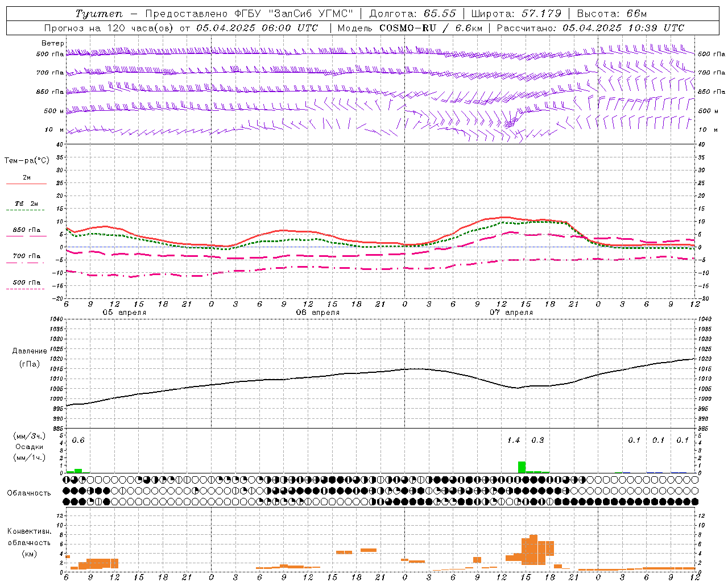
Task: Click the forecast start time 05.04.2025 06:00 UTC
Action: (x=257, y=28)
